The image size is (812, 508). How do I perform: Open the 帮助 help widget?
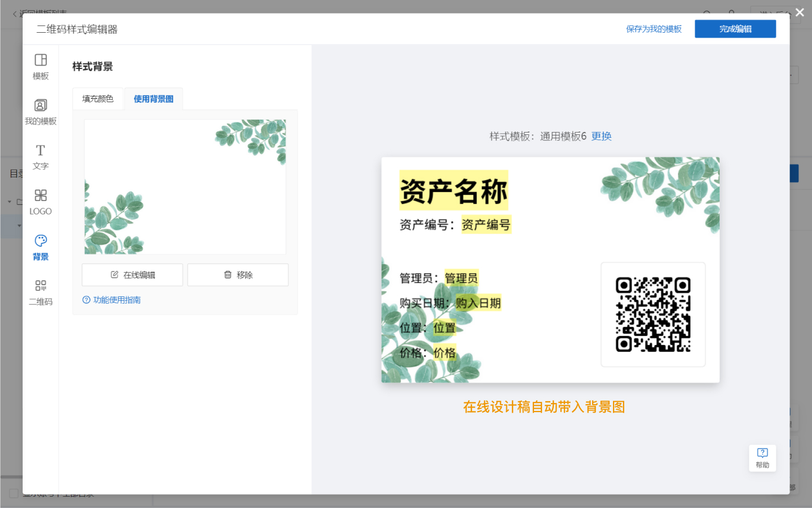click(762, 458)
